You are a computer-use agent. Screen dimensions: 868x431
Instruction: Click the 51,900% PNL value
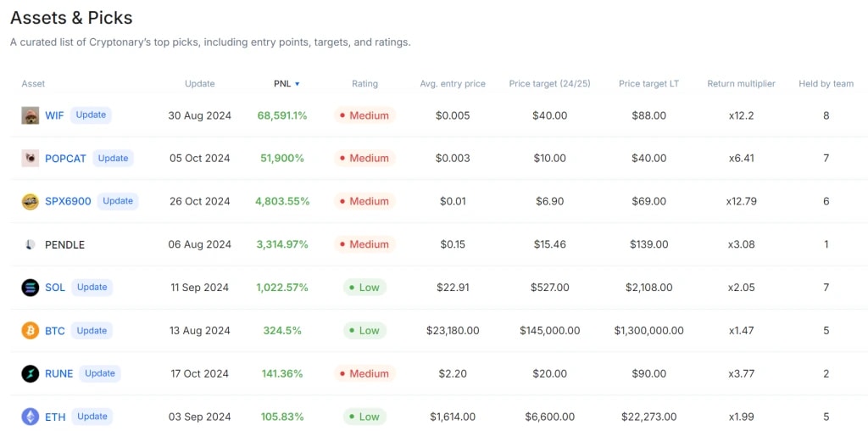282,159
